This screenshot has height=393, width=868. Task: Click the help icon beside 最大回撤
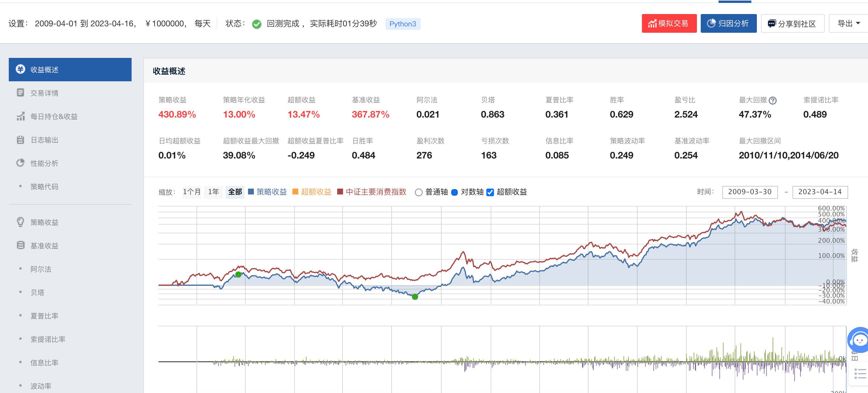click(x=773, y=100)
